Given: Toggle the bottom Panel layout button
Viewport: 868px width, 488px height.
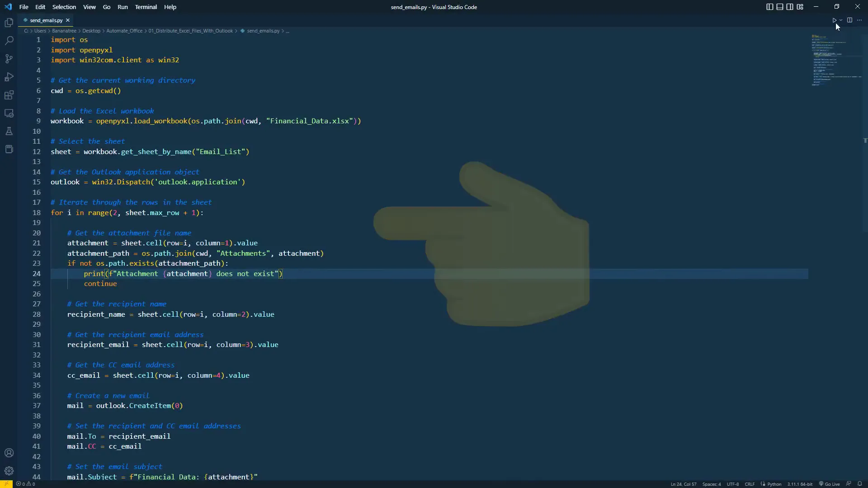Looking at the screenshot, I should [x=780, y=7].
